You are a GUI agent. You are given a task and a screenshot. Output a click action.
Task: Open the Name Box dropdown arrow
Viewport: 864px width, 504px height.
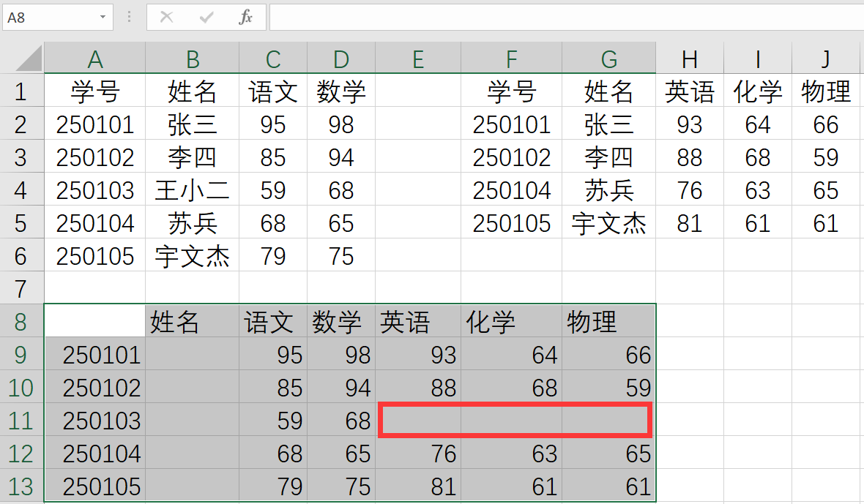click(102, 18)
